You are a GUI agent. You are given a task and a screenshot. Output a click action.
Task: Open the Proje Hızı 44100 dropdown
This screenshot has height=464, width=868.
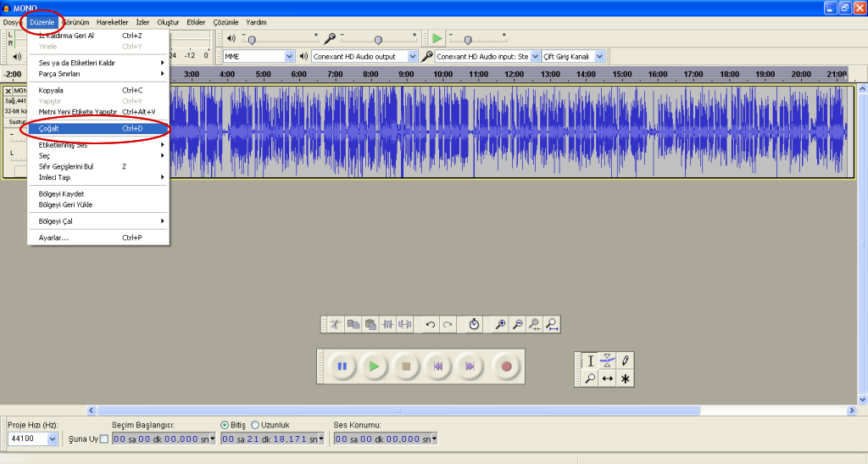(x=52, y=439)
